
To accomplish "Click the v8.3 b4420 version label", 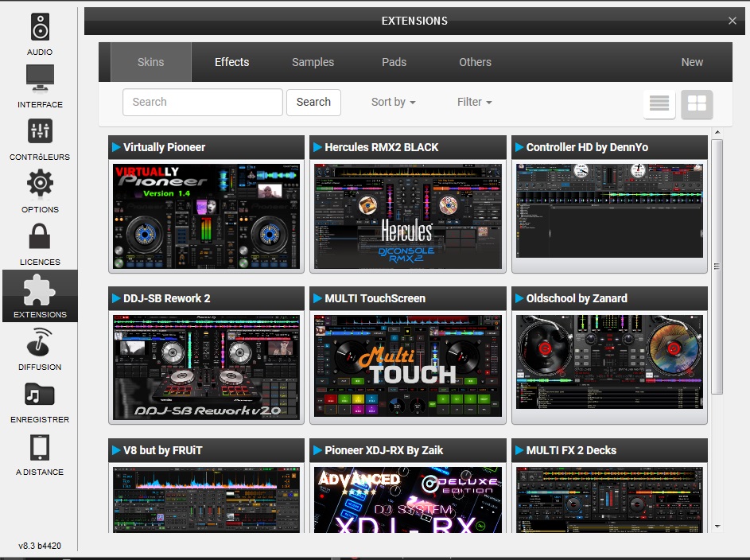I will (x=40, y=546).
